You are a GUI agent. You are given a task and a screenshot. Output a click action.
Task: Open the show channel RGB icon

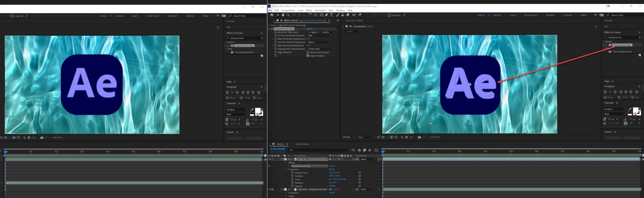pyautogui.click(x=402, y=137)
